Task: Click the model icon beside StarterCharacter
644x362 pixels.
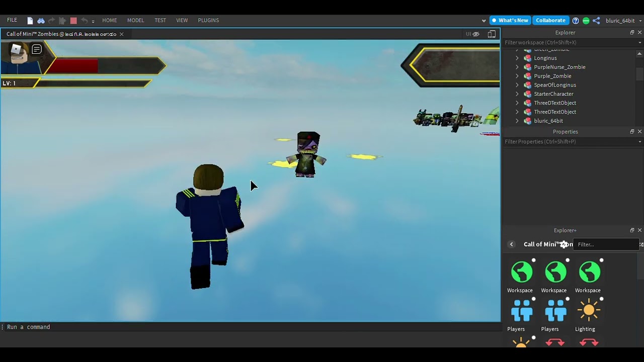Action: 527,95
